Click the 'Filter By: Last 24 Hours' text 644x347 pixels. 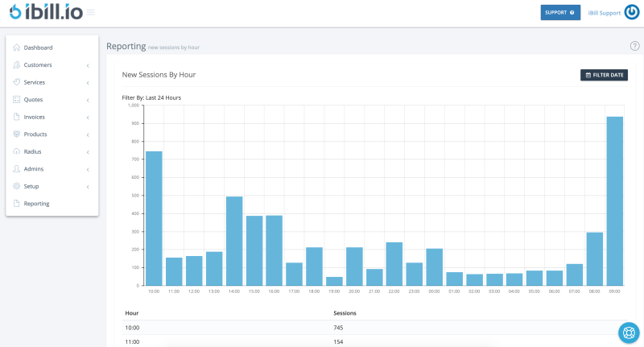151,97
